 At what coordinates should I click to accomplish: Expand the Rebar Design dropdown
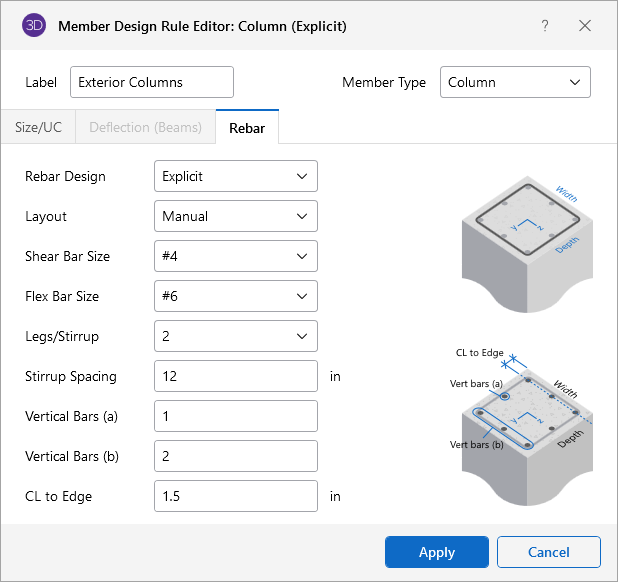(236, 176)
